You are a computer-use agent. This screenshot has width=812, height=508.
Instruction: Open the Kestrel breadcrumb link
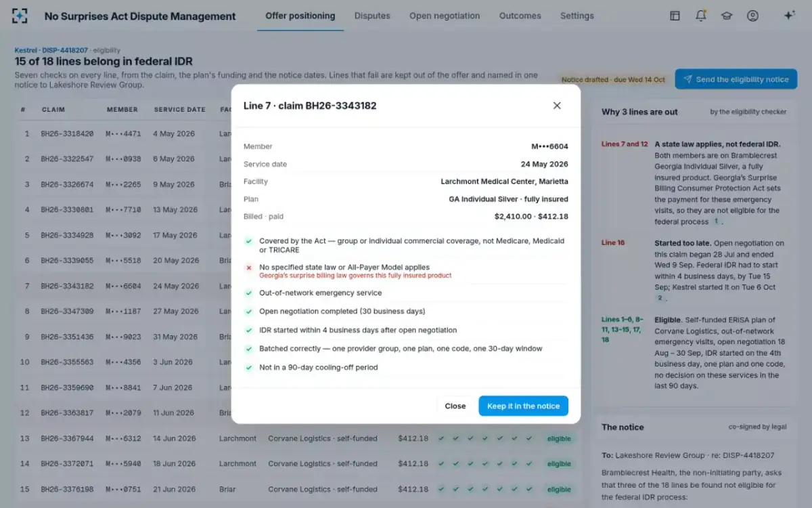click(x=25, y=50)
